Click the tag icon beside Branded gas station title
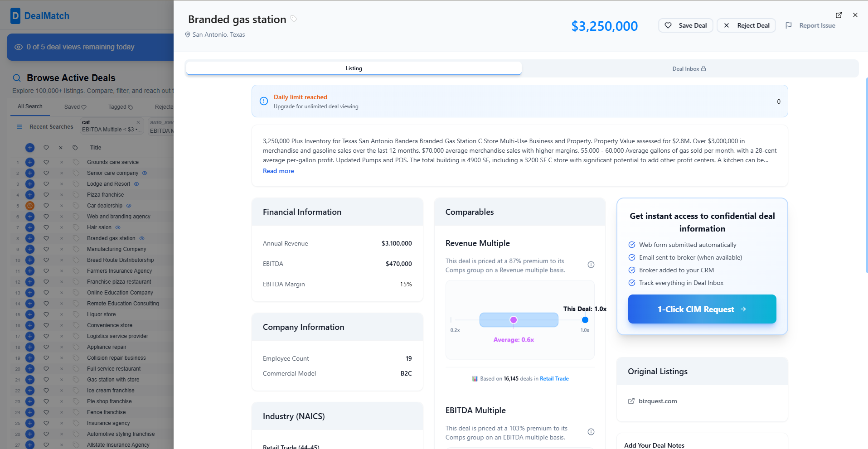868x449 pixels. pyautogui.click(x=294, y=19)
